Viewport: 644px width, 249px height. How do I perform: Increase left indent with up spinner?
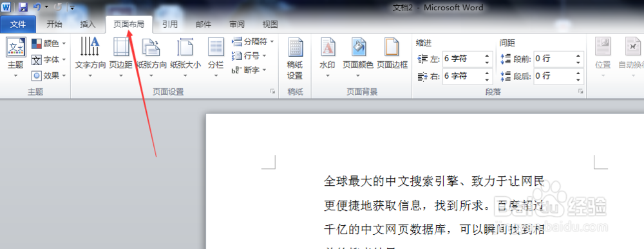(x=487, y=56)
